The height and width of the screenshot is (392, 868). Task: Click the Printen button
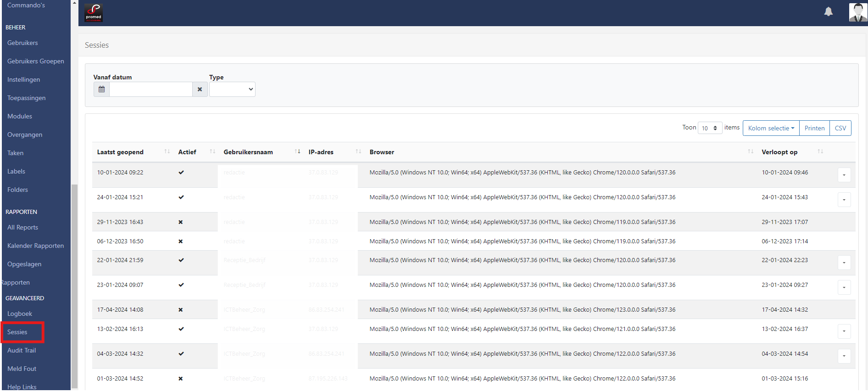[814, 128]
